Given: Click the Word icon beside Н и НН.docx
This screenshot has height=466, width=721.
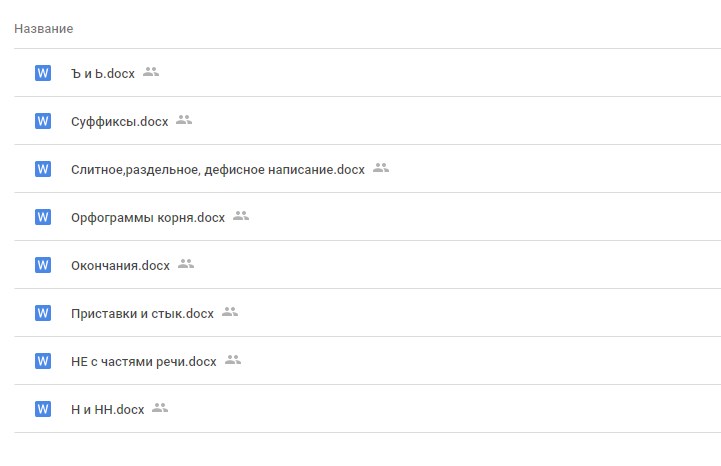Looking at the screenshot, I should tap(43, 409).
